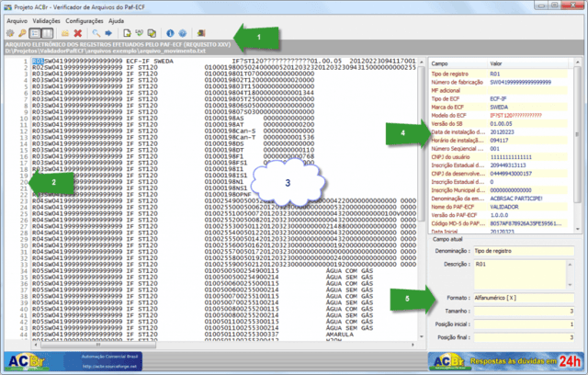Click the EAD signature check icon
588x375 pixels.
click(140, 33)
